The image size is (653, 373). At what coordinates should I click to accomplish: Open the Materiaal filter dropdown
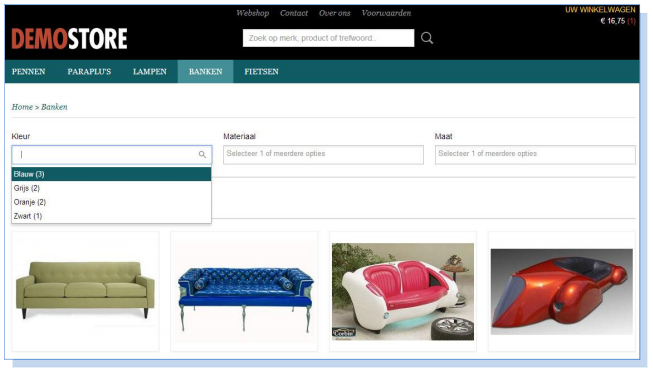(323, 154)
